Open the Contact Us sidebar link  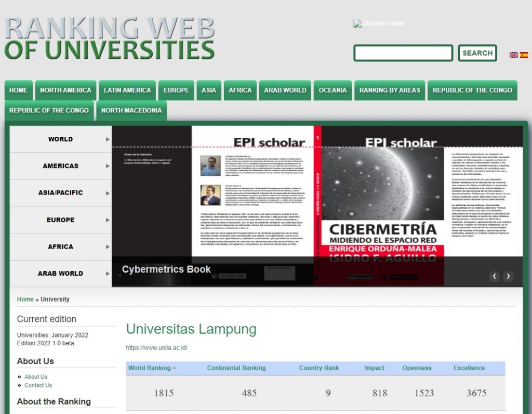pyautogui.click(x=38, y=385)
